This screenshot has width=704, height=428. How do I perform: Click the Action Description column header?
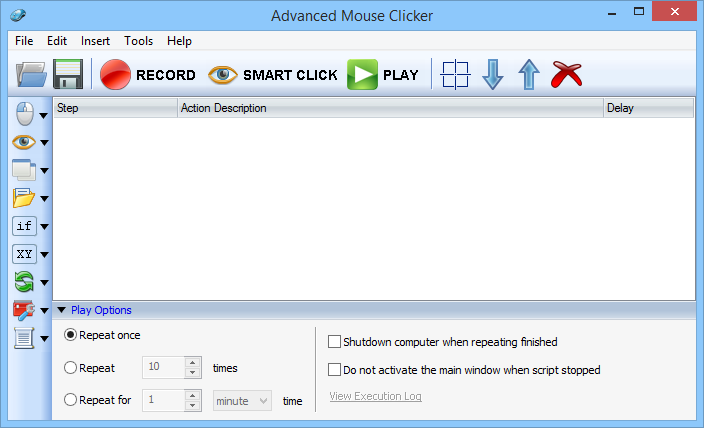[390, 108]
